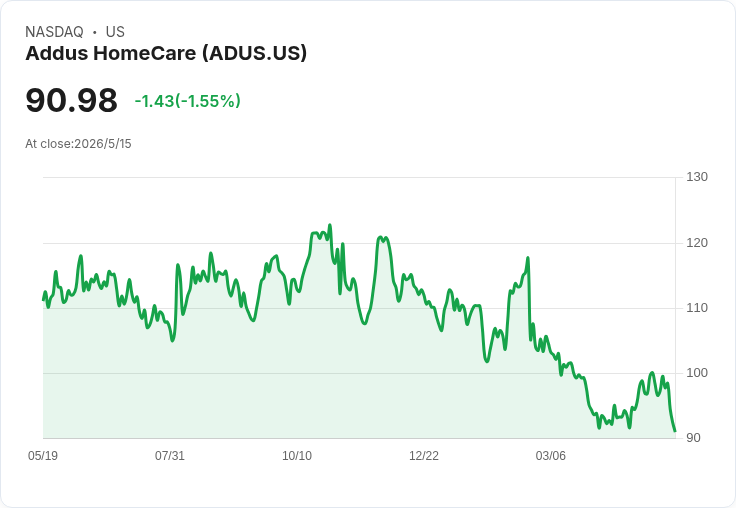Click the Addus HomeCare (ADUS.US) title
Screen dimensions: 736x508
click(166, 53)
